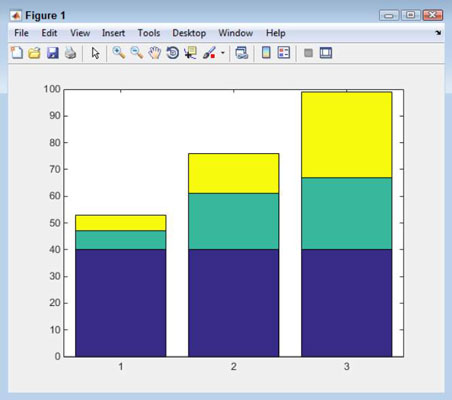Activate the Zoom In magnifier tool

(119, 53)
